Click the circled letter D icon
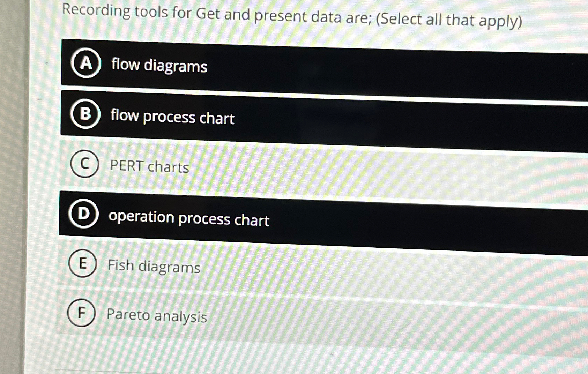588x374 pixels. click(84, 214)
